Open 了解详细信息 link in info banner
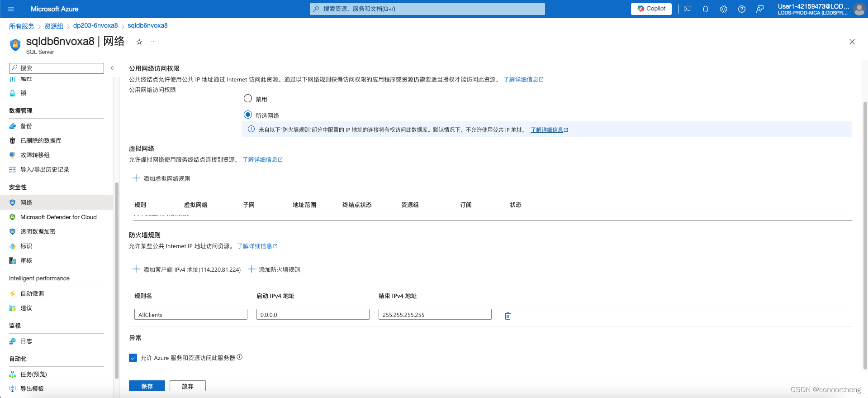The image size is (868, 398). pyautogui.click(x=549, y=129)
